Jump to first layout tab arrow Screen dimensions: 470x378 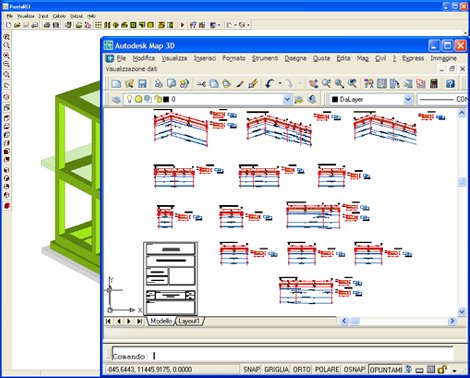pos(108,321)
